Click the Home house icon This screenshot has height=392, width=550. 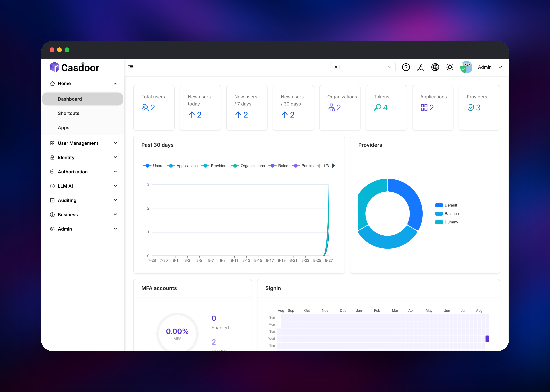click(52, 83)
